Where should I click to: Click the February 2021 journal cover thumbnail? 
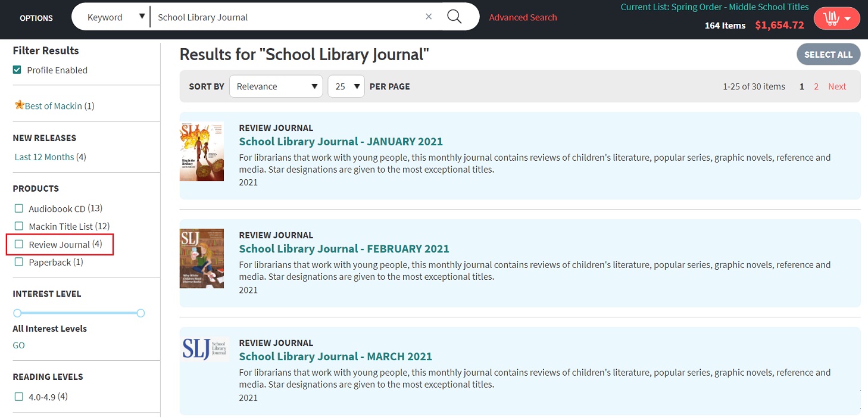(202, 258)
